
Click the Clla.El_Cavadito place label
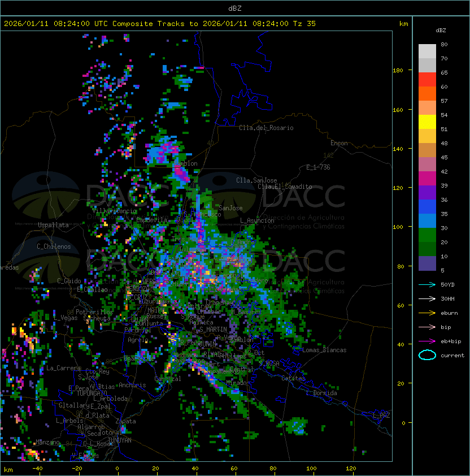285,187
